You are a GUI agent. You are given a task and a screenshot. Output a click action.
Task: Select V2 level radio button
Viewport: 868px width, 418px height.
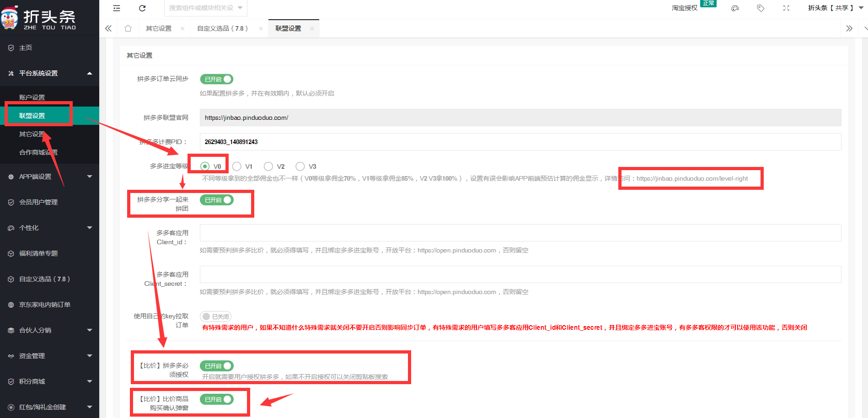[268, 166]
